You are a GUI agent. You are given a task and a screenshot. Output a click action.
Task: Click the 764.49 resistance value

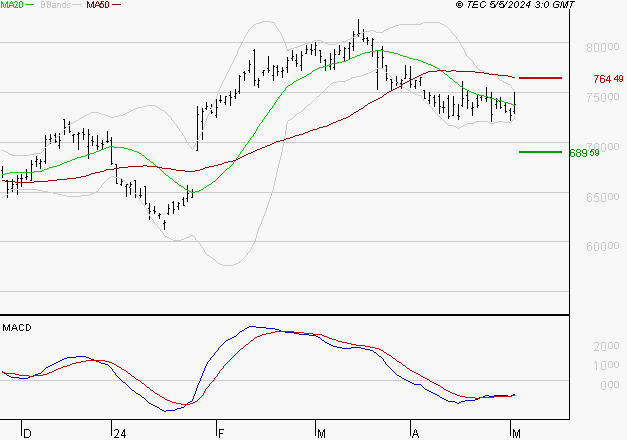click(608, 79)
